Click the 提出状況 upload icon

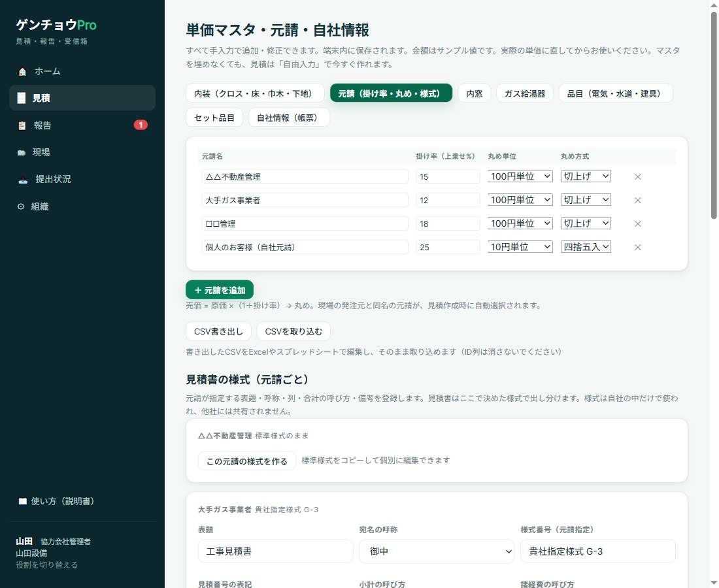pos(23,180)
